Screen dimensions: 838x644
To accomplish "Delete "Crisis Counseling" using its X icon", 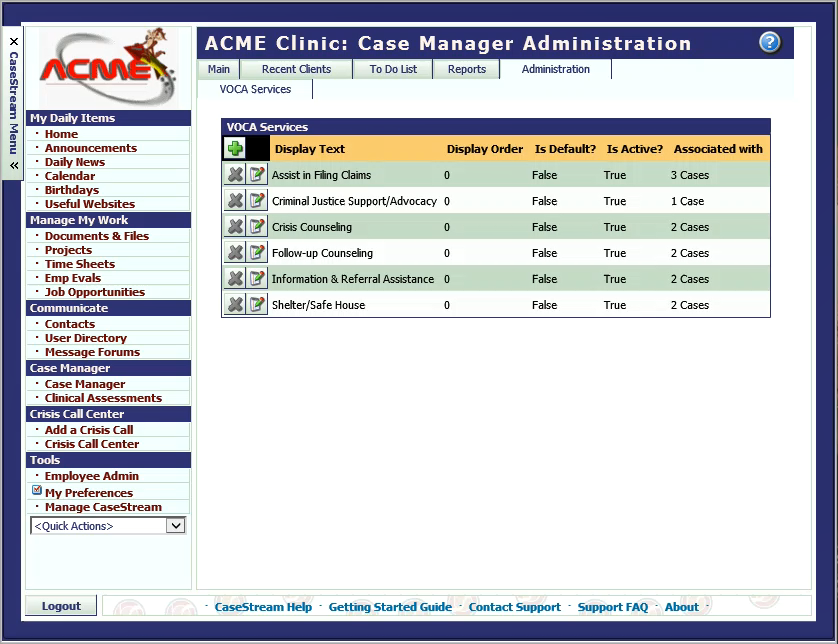I will [x=234, y=227].
